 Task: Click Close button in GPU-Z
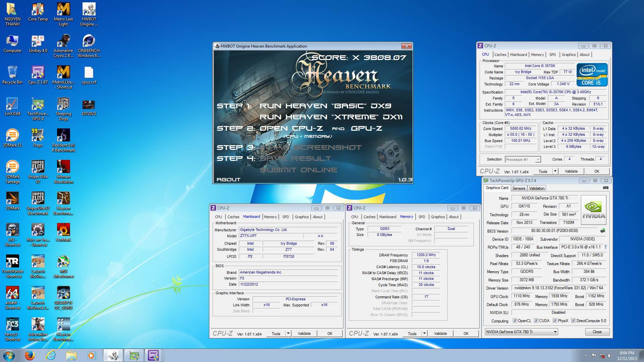click(x=597, y=331)
